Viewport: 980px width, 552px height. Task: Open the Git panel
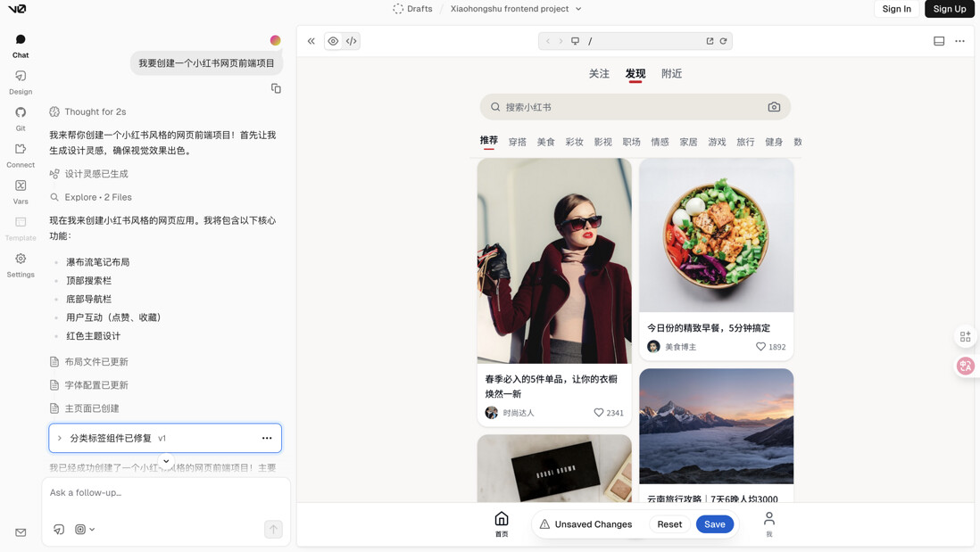[x=21, y=119]
